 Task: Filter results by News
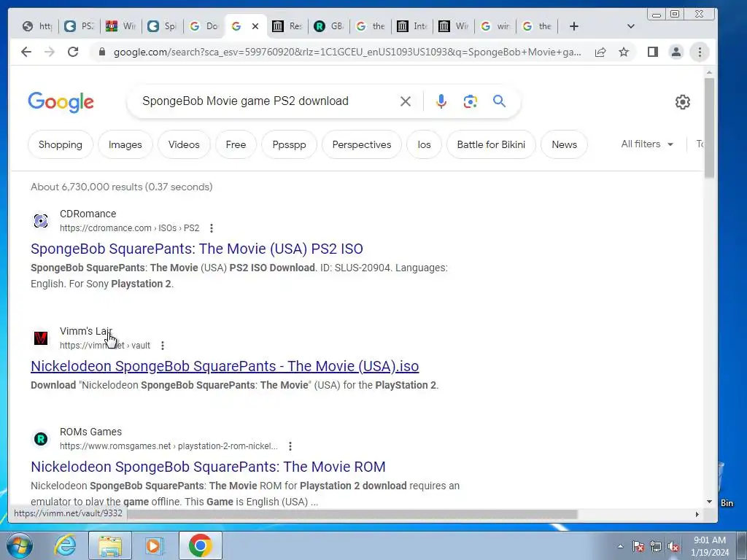[564, 144]
